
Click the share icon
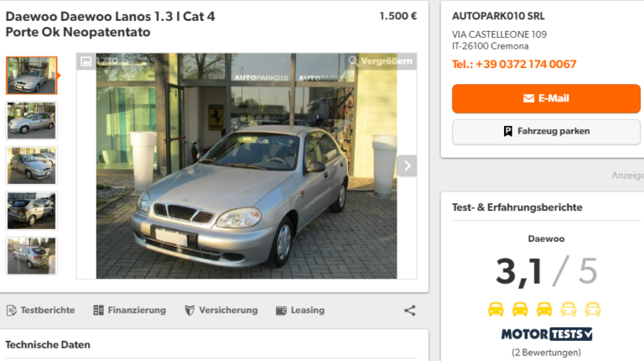[x=409, y=311]
